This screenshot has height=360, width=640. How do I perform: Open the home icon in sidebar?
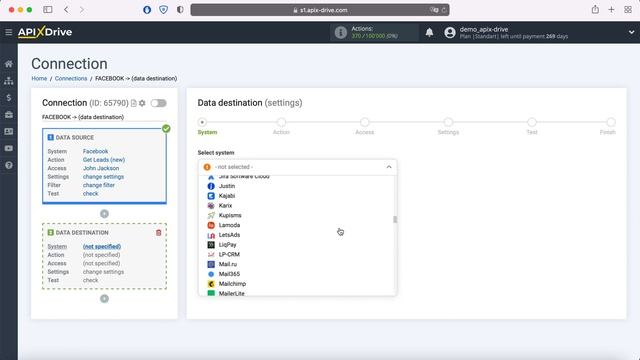point(9,64)
